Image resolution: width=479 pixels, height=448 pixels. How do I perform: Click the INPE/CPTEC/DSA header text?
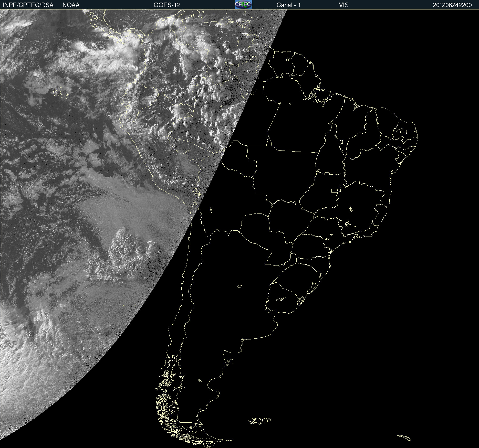click(28, 5)
